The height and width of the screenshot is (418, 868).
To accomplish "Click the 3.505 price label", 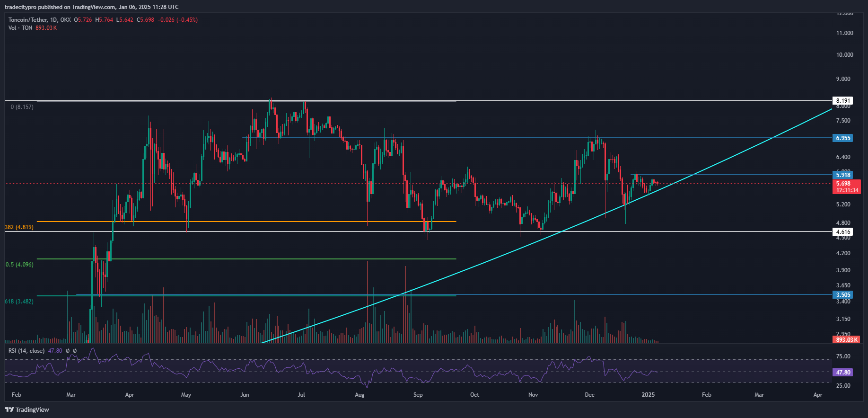I will (x=843, y=294).
